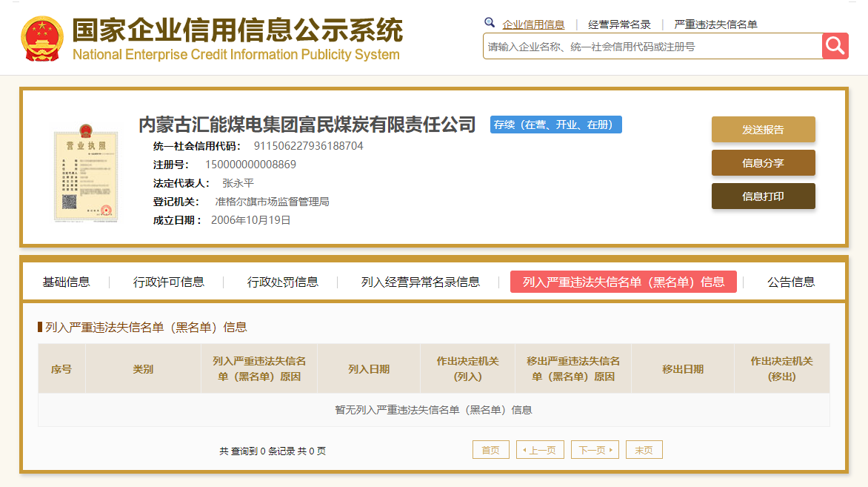Image resolution: width=868 pixels, height=487 pixels.
Task: Click the 信息分享 button
Action: click(x=763, y=163)
